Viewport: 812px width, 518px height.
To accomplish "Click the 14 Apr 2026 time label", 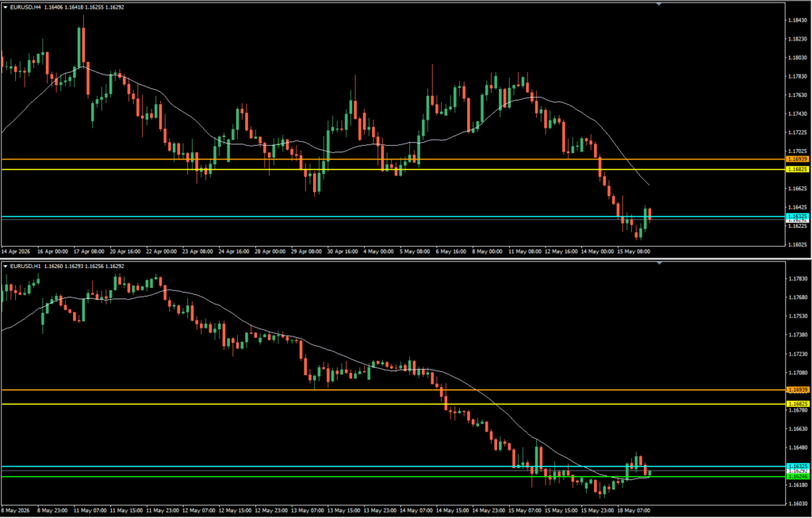I will click(16, 251).
